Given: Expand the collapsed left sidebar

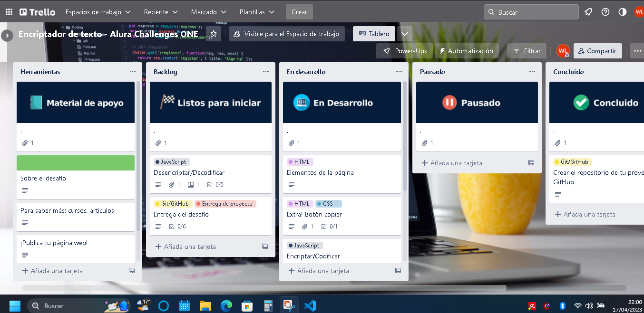Looking at the screenshot, I should [7, 36].
